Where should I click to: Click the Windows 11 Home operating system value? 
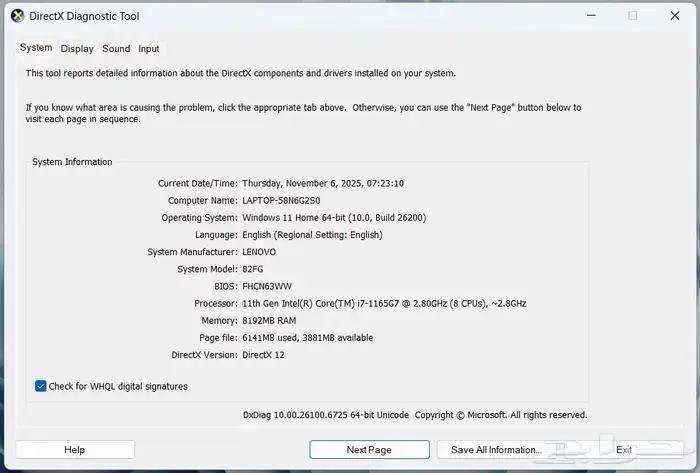334,218
